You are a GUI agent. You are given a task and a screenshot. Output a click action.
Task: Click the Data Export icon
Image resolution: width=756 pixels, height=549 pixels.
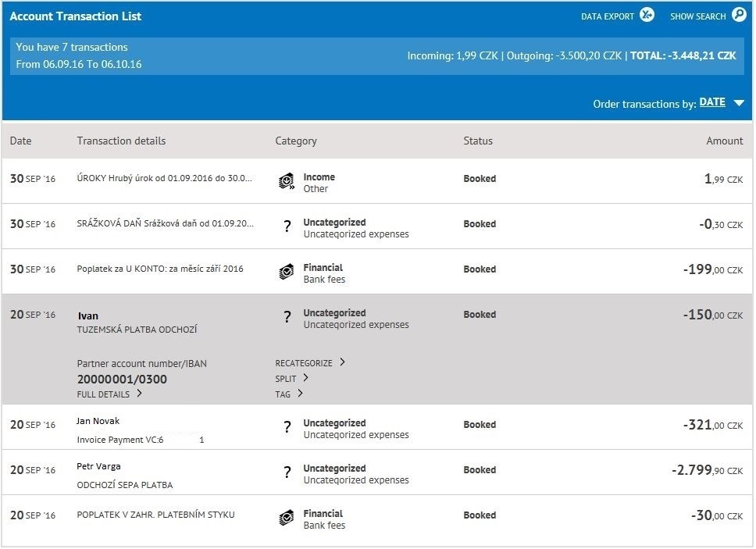(647, 15)
